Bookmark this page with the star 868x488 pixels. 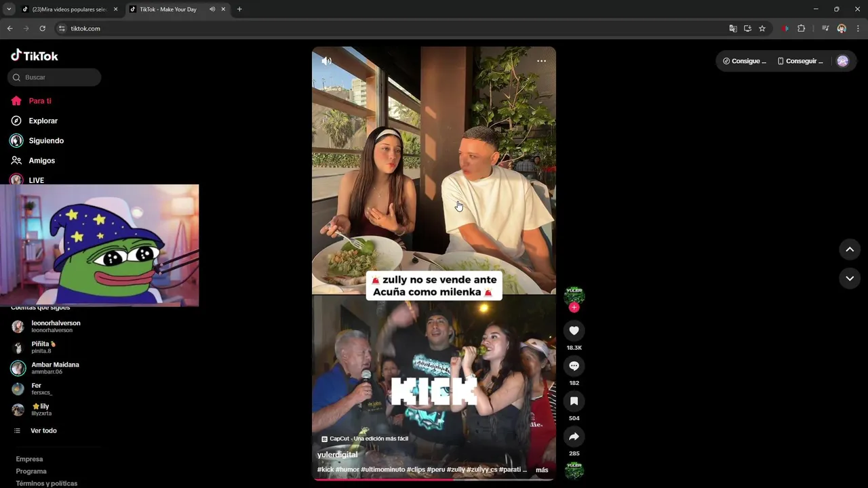coord(762,28)
